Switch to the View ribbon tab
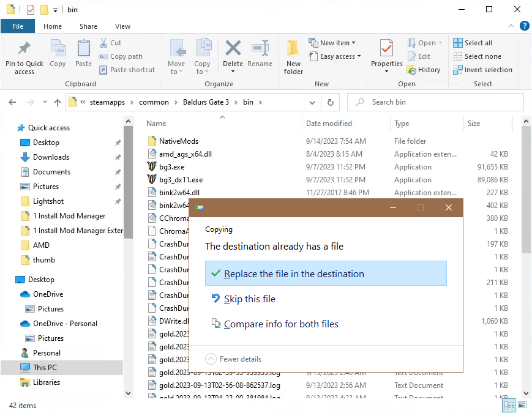The height and width of the screenshot is (413, 532). (x=122, y=26)
